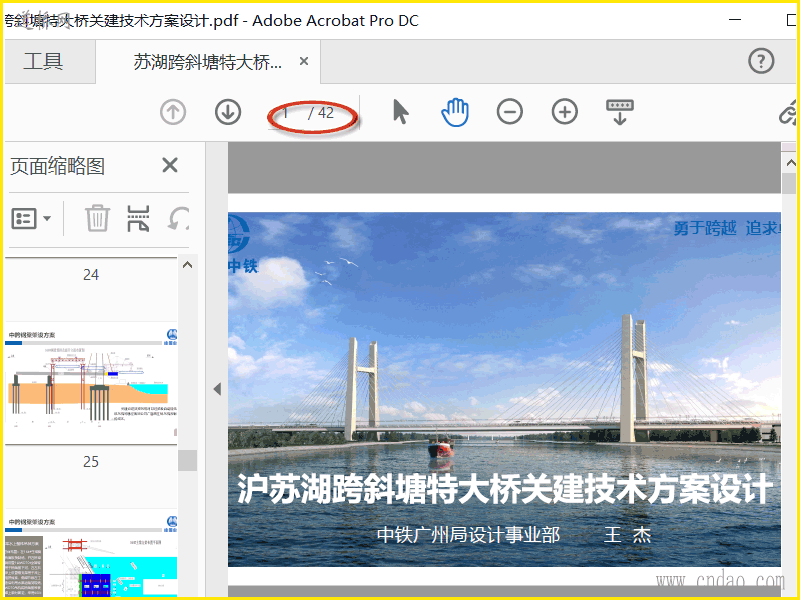Viewport: 800px width, 600px height.
Task: Click the scrolling page-fit mode icon
Action: (620, 112)
